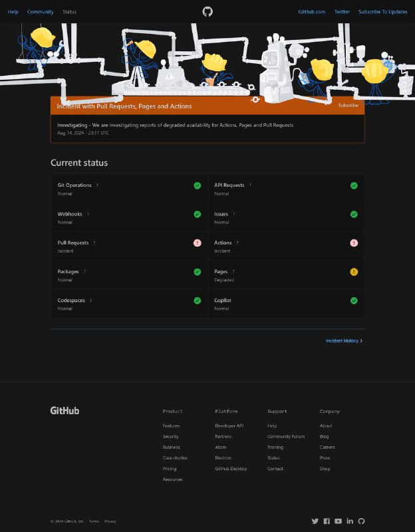Open Press footer link
The height and width of the screenshot is (532, 415).
pyautogui.click(x=325, y=458)
